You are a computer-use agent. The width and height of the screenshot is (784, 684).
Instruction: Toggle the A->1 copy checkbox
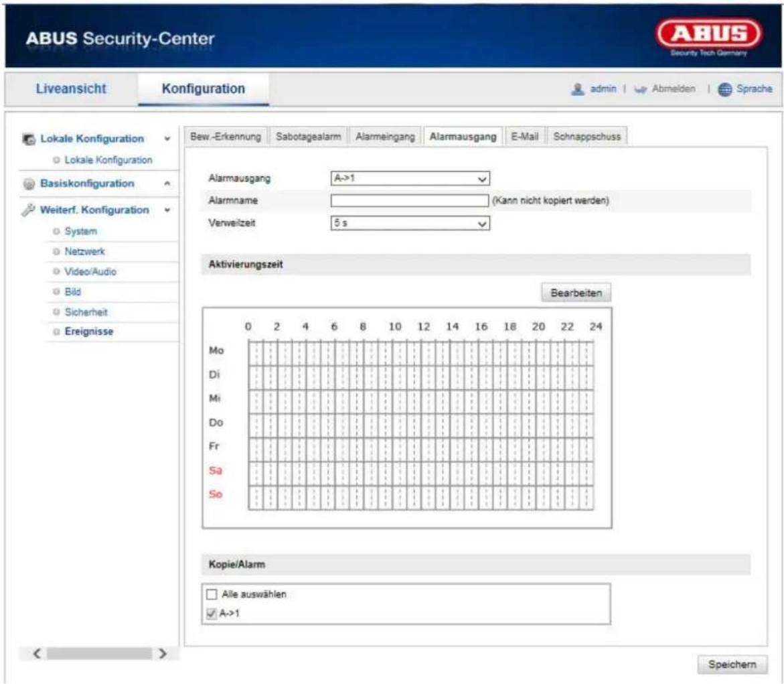[212, 614]
